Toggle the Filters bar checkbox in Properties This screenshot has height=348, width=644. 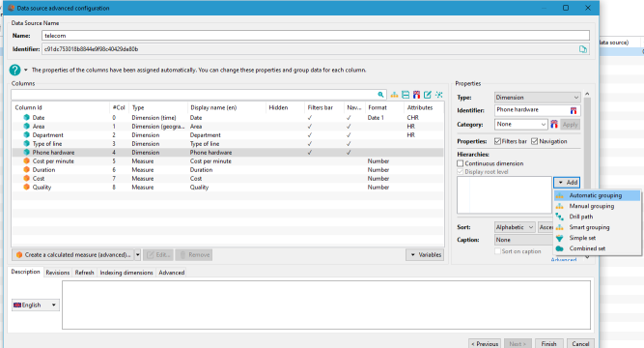click(497, 141)
